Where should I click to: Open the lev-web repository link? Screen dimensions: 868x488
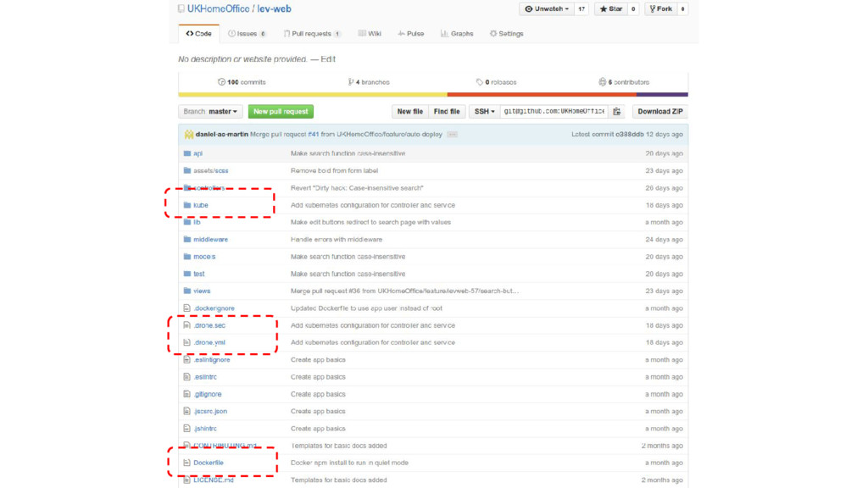[274, 8]
